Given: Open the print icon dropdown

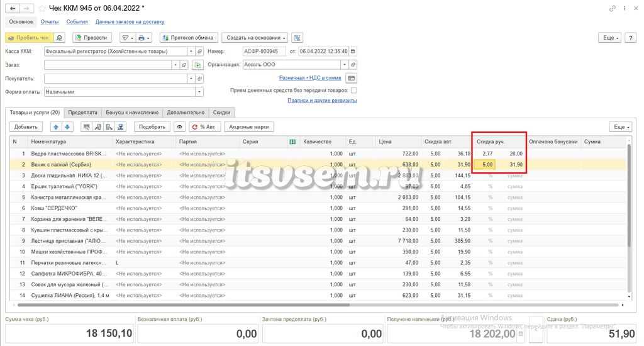Looking at the screenshot, I should coord(144,38).
